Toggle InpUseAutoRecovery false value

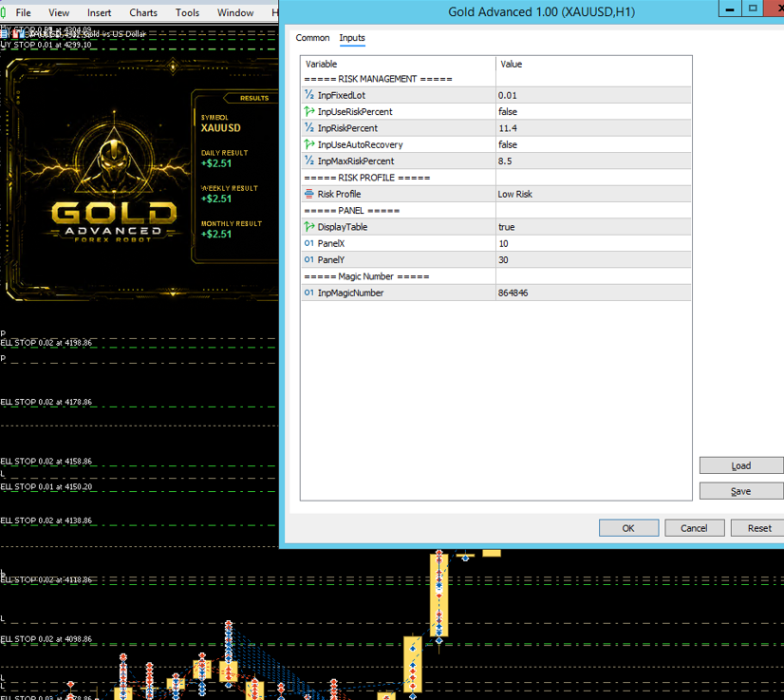coord(593,144)
